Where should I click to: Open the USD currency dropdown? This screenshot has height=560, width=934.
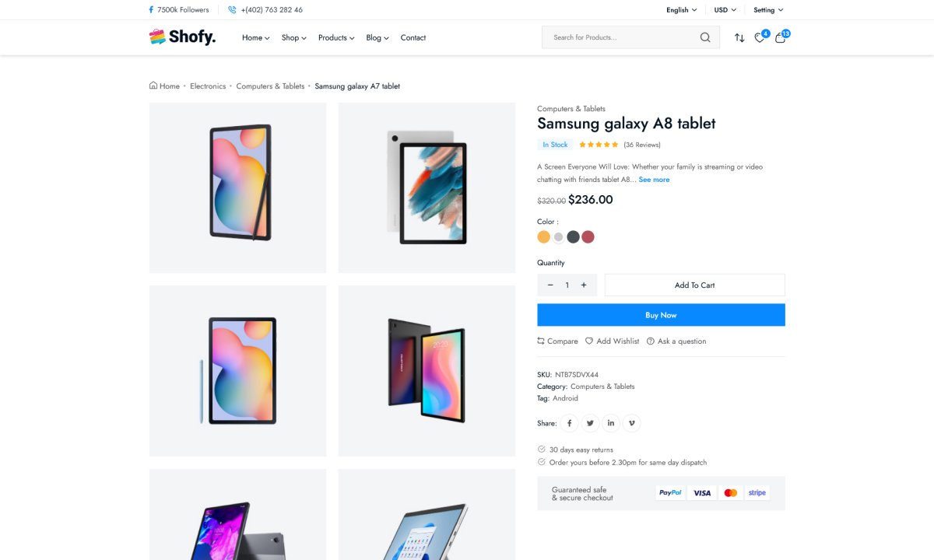point(725,10)
